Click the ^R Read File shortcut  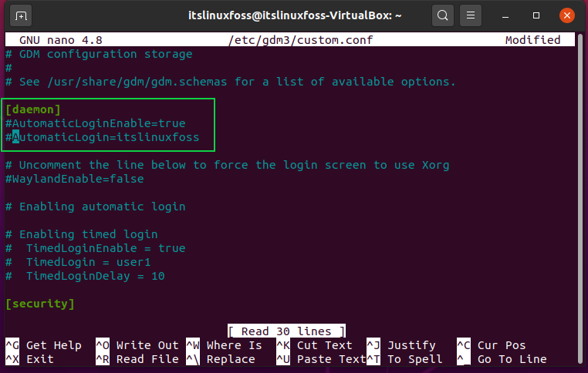click(137, 359)
